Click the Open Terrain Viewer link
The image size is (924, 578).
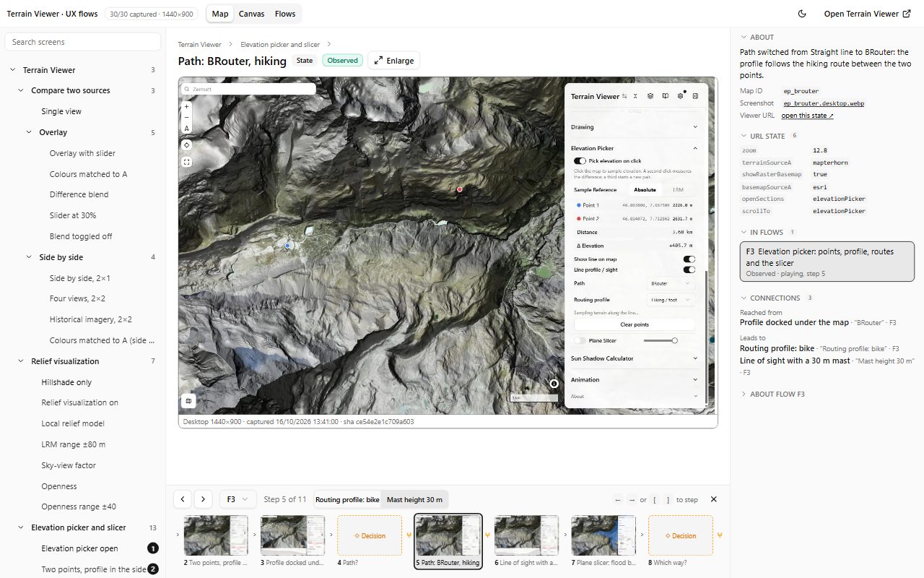click(x=867, y=14)
